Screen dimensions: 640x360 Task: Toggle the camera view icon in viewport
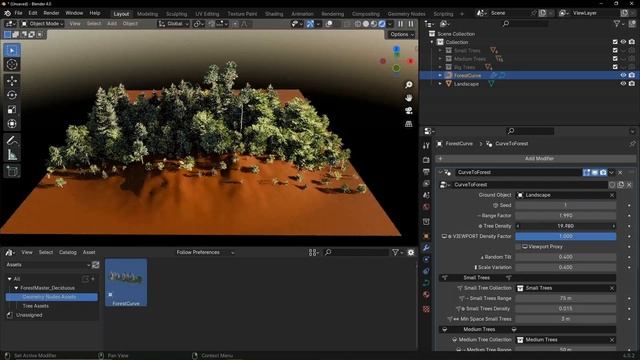pyautogui.click(x=409, y=111)
